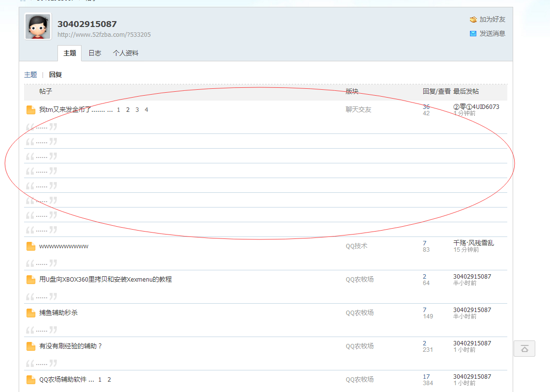
Task: Click the add friend handshake icon
Action: (473, 20)
